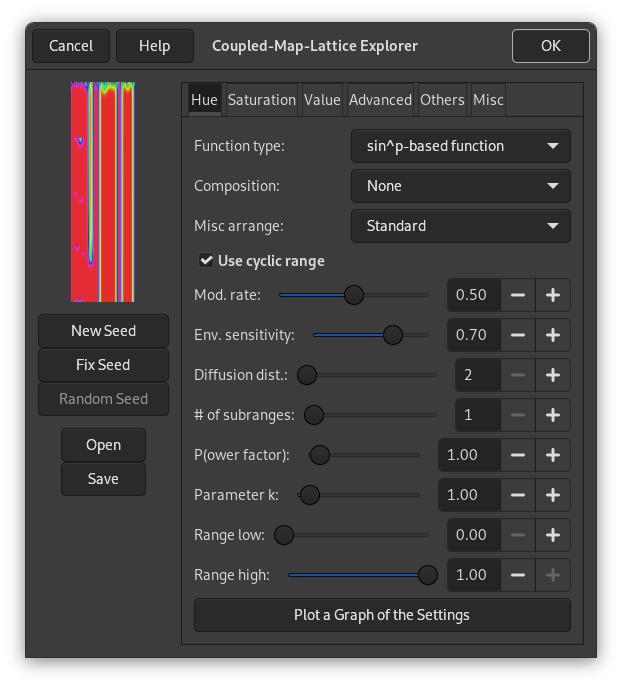Decrease Mod. rate with minus button
This screenshot has height=686, width=622.
click(x=518, y=295)
